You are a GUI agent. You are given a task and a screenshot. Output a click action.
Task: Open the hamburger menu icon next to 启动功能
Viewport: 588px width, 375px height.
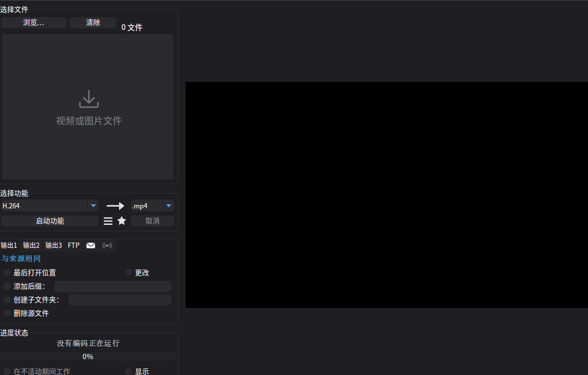[x=108, y=221]
